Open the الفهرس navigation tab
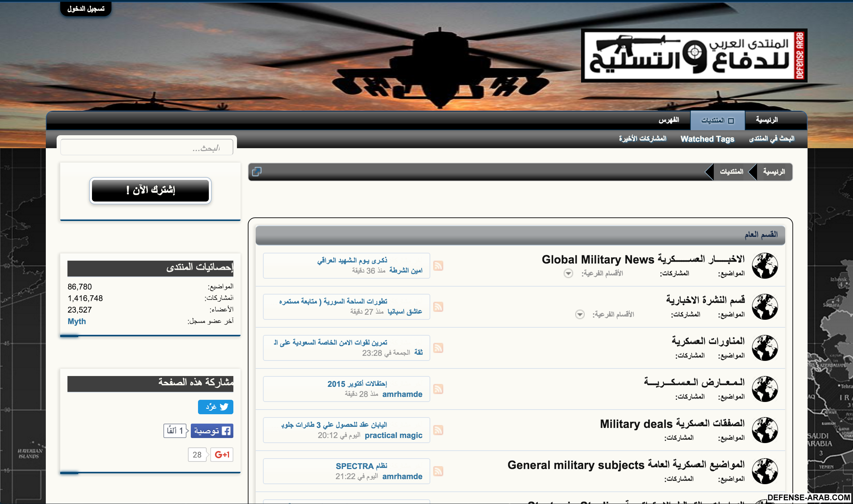Viewport: 853px width, 504px height. click(x=669, y=120)
